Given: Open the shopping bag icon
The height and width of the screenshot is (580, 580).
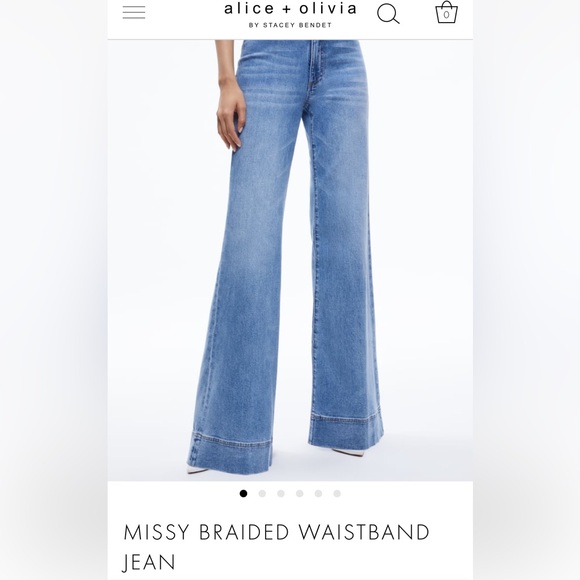Looking at the screenshot, I should (446, 12).
